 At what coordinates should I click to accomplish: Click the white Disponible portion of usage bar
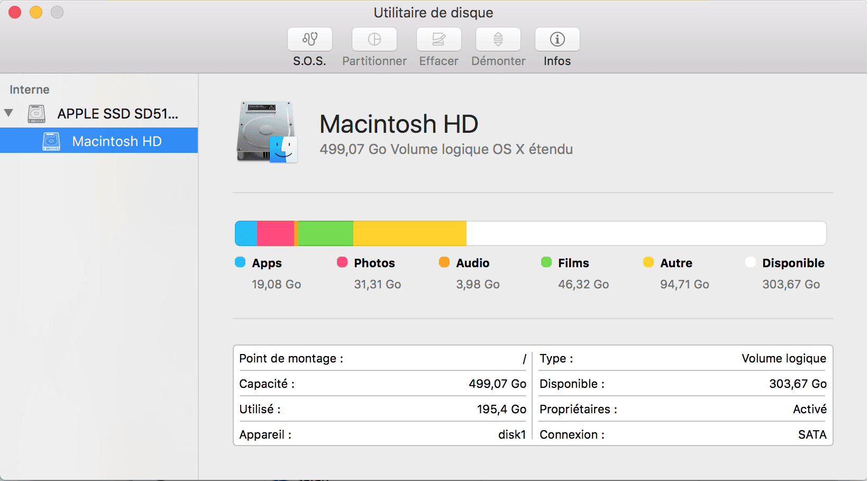point(646,233)
